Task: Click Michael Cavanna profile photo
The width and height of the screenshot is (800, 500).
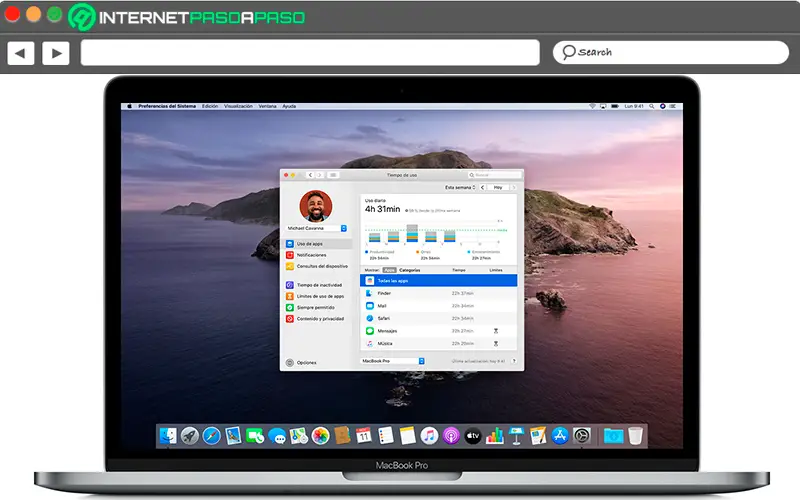Action: click(x=316, y=206)
